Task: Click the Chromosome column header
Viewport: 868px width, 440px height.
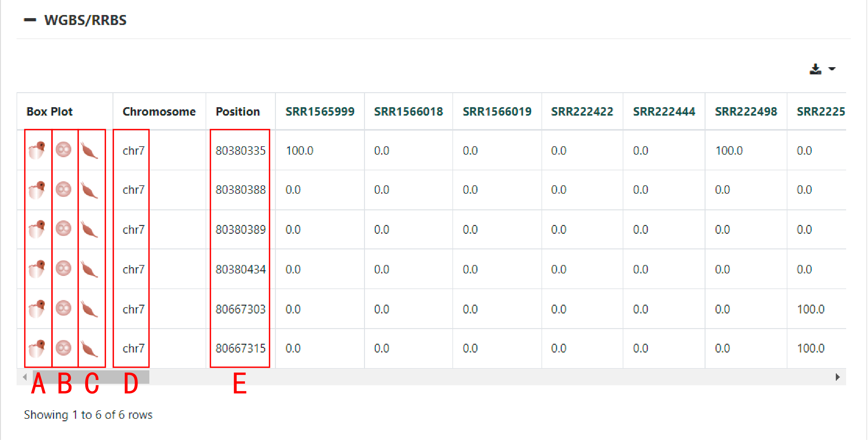Action: click(159, 112)
